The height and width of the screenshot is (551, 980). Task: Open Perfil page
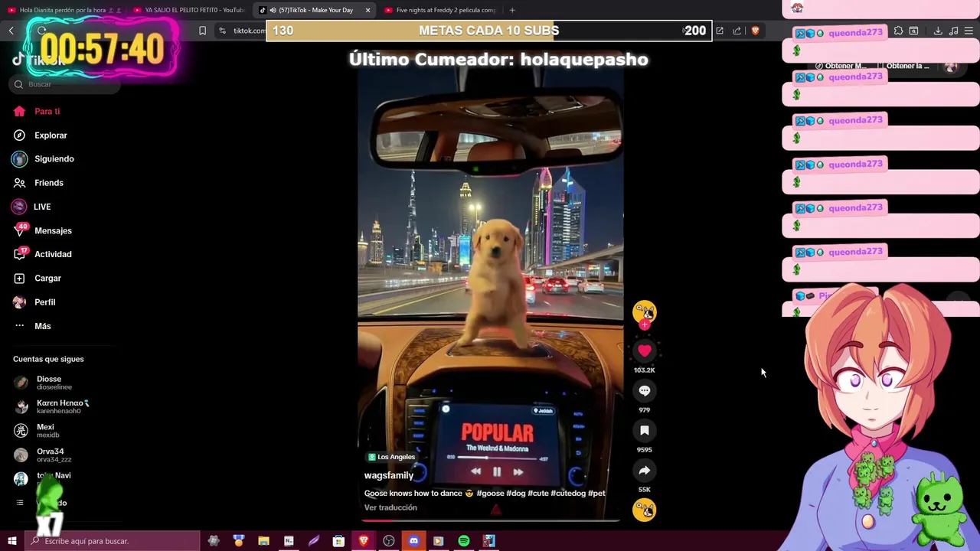[x=34, y=302]
